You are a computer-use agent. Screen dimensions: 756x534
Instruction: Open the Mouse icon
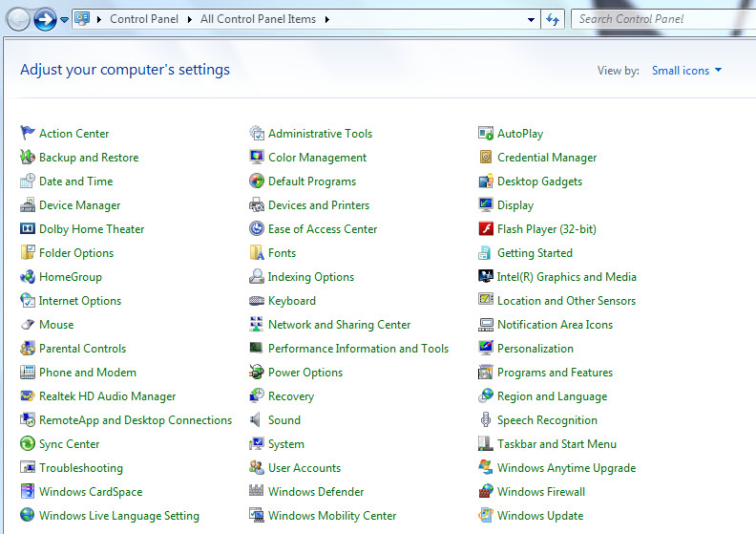click(28, 324)
